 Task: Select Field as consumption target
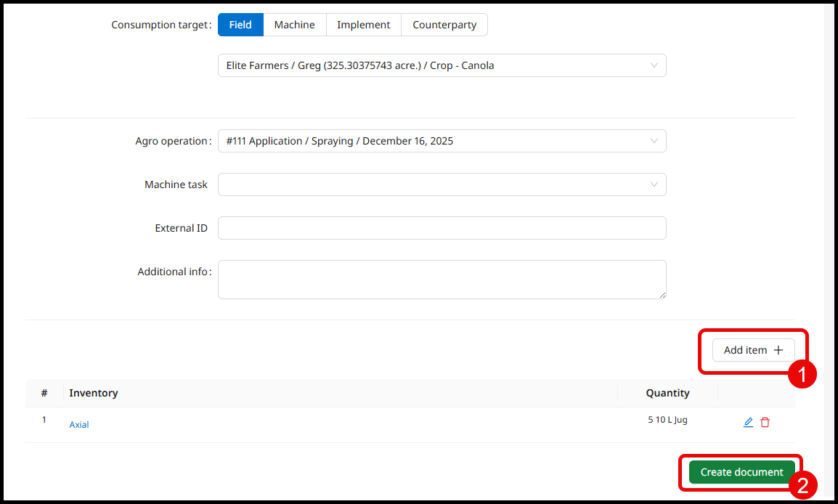click(240, 25)
